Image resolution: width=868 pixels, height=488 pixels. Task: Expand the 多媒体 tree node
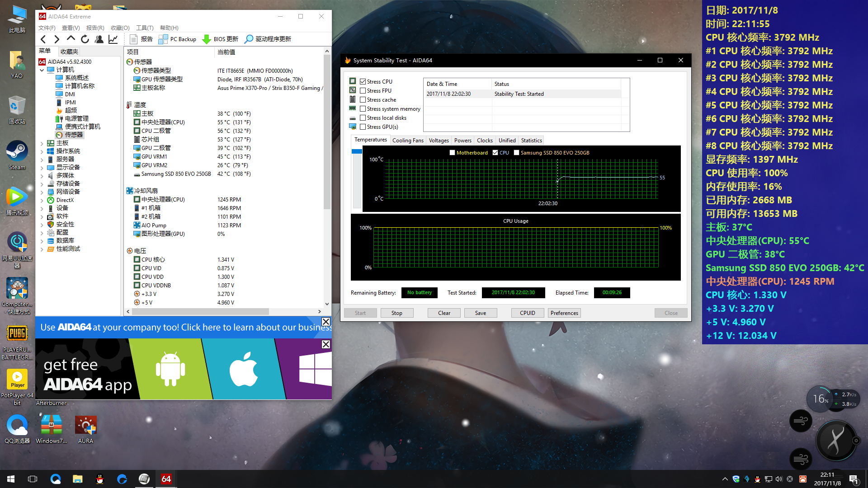(42, 176)
